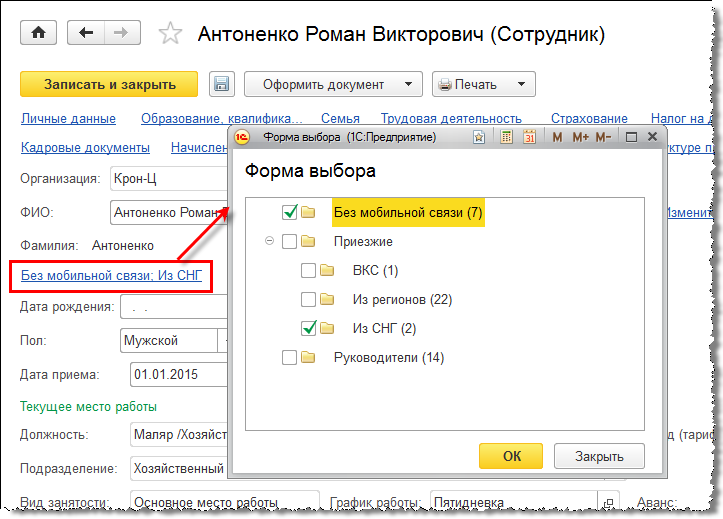Check the 'Из регионов (22)' checkbox
This screenshot has width=723, height=519.
[308, 299]
